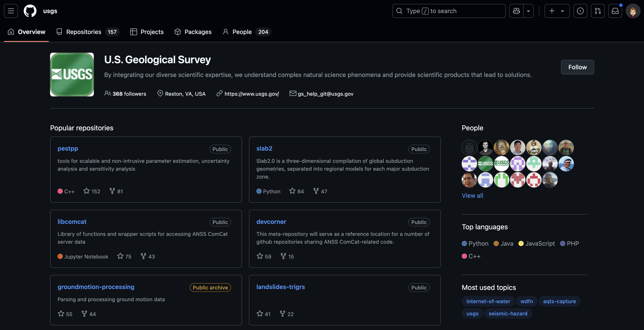Expand the Copilot dropdown arrow
The width and height of the screenshot is (644, 330).
point(528,11)
